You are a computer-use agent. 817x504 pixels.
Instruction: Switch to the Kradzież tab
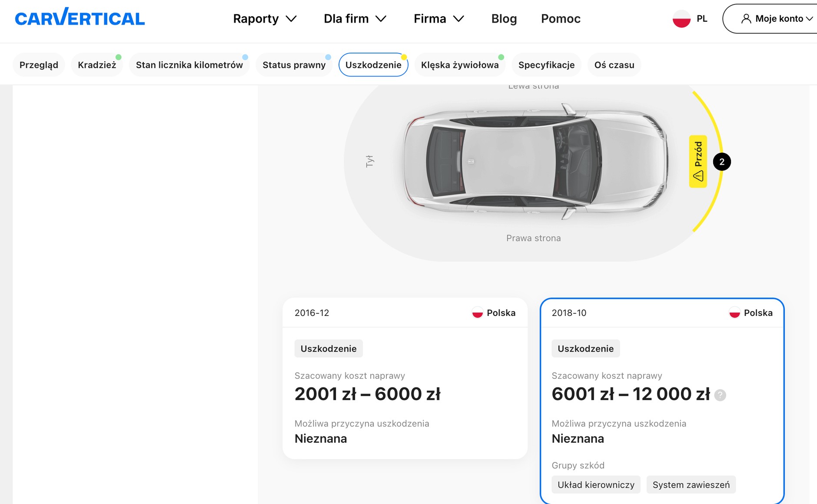[x=97, y=65]
